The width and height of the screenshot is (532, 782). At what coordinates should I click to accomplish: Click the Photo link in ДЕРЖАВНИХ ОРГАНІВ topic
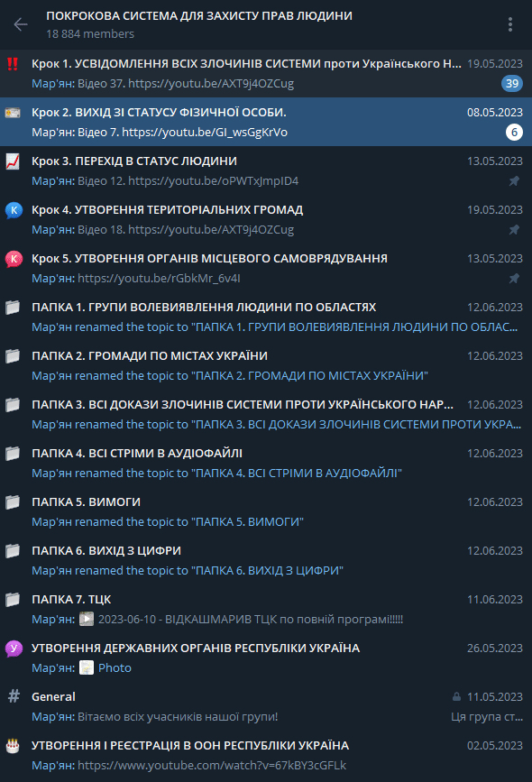tap(115, 667)
